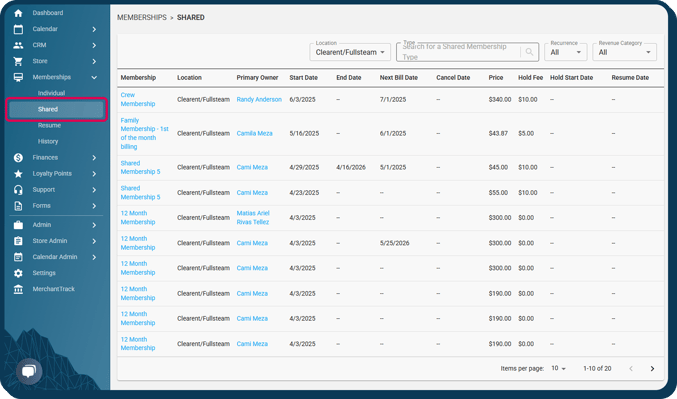Select the Resume memberships menu item

[x=49, y=125]
